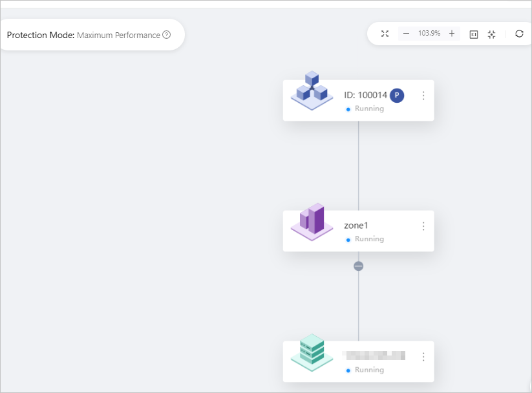Image resolution: width=532 pixels, height=393 pixels.
Task: Refresh the topology view
Action: pyautogui.click(x=519, y=34)
